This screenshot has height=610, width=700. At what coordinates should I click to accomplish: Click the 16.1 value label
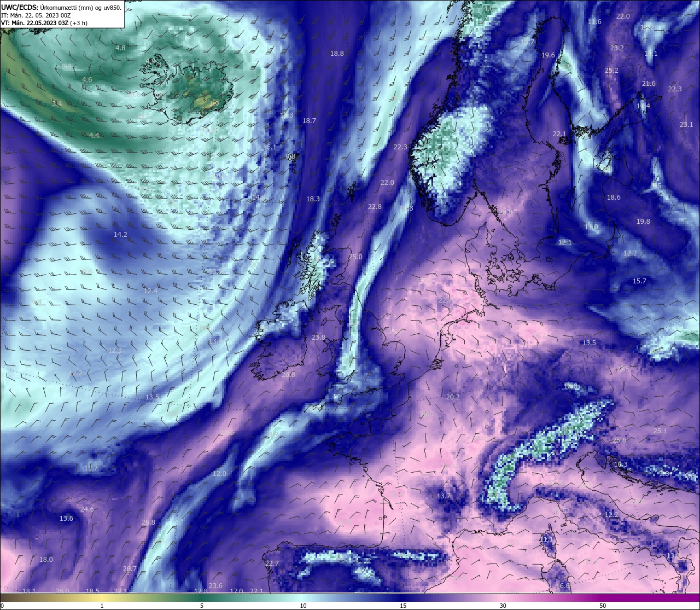270,147
